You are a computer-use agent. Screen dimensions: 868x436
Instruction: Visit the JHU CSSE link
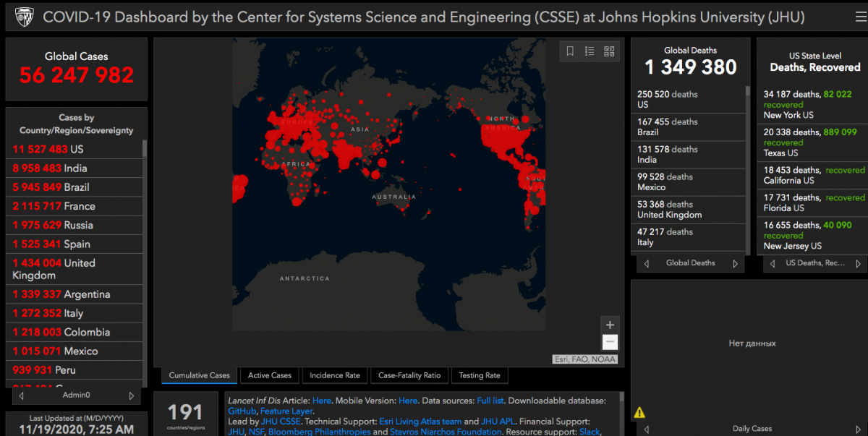tap(281, 422)
